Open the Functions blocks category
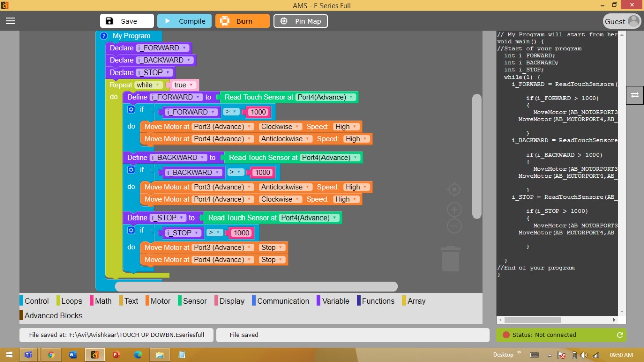Viewport: 644px width, 362px height. pos(376,301)
